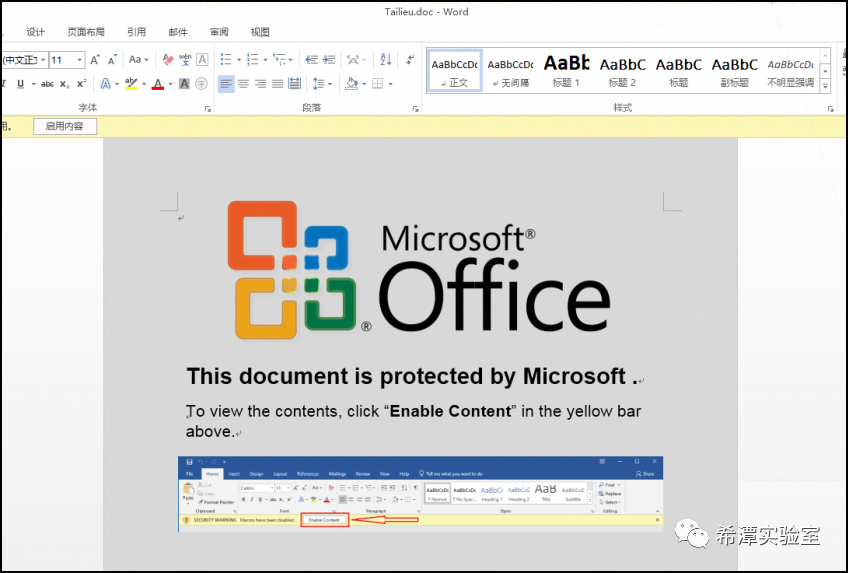Open the line spacing options icon

(x=319, y=84)
